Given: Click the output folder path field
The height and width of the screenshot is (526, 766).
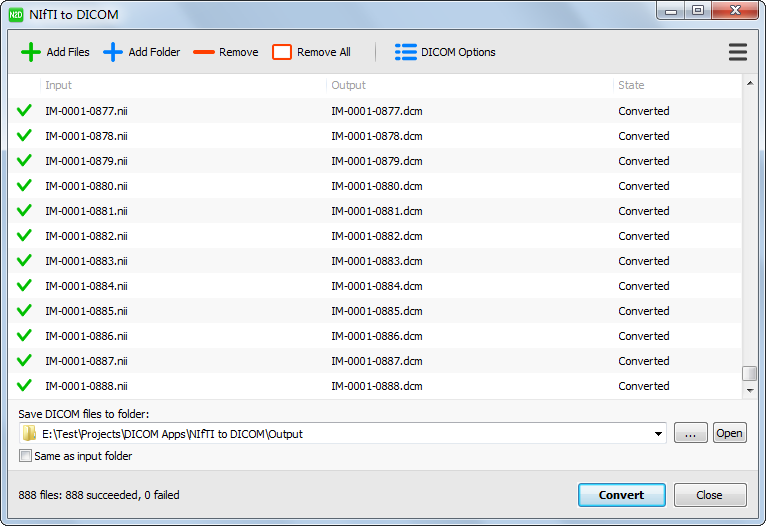Looking at the screenshot, I should pos(340,434).
